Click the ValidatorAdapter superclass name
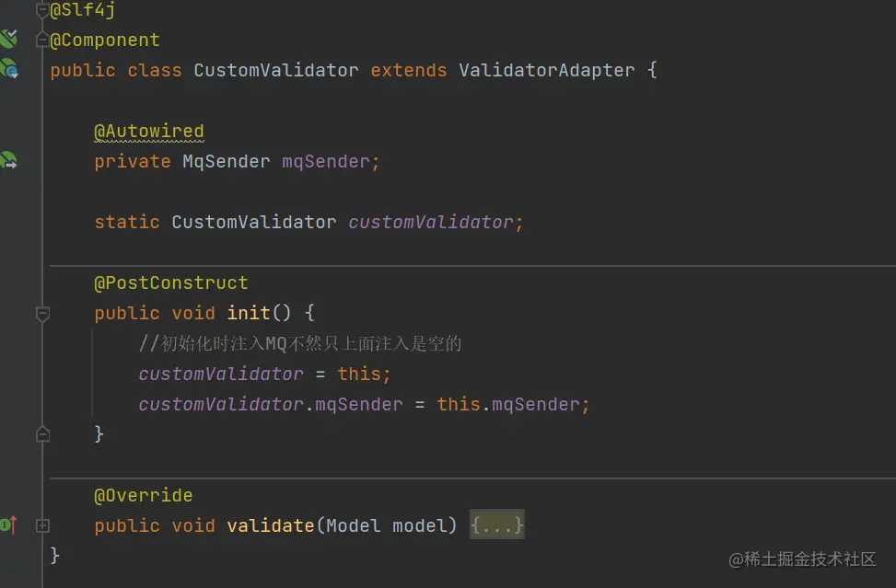Viewport: 896px width, 588px height. click(547, 70)
